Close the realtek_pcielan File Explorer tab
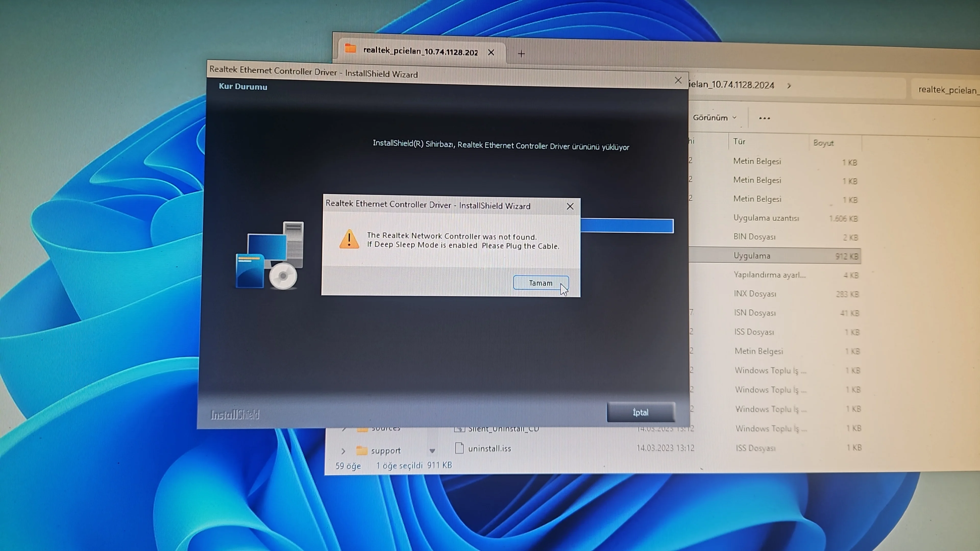This screenshot has height=551, width=980. click(491, 53)
